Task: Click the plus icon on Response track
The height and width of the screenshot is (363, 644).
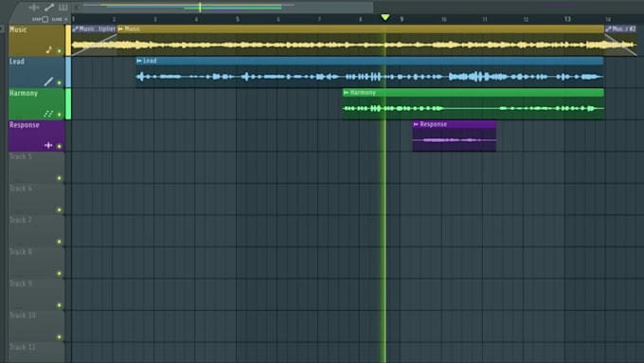Action: point(48,145)
